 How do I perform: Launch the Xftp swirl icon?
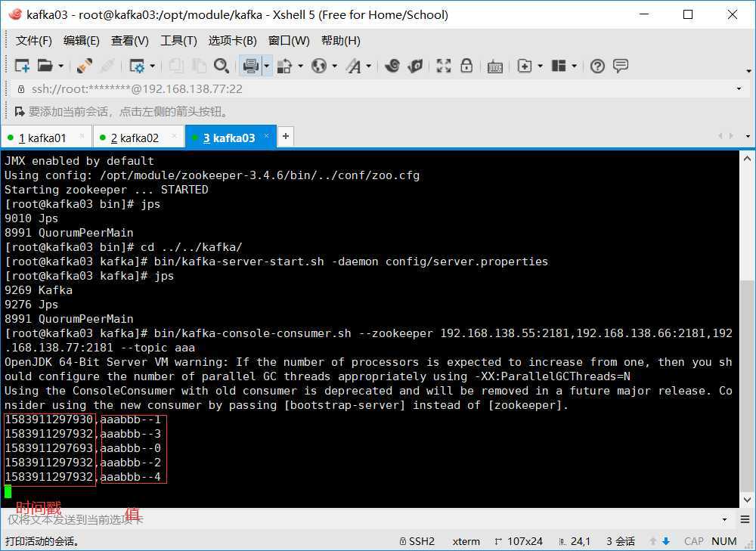pos(392,66)
